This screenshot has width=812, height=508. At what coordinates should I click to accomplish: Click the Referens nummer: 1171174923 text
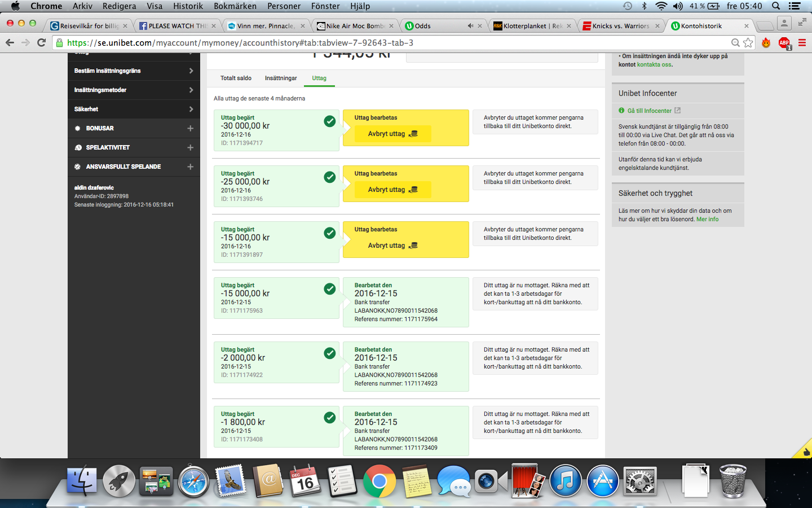pyautogui.click(x=396, y=383)
